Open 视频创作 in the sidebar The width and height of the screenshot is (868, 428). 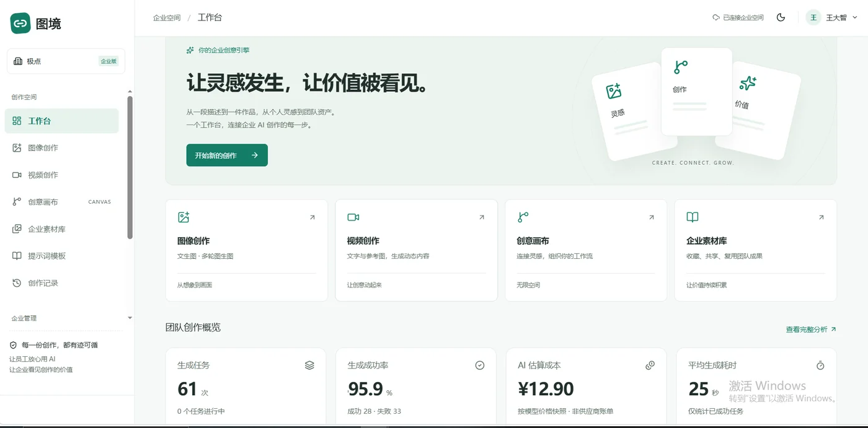tap(61, 175)
